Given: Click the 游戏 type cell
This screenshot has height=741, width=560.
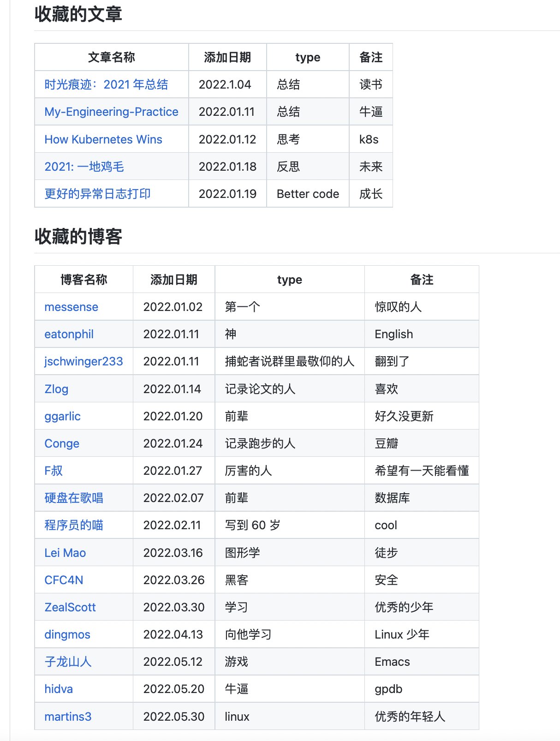Looking at the screenshot, I should click(x=290, y=662).
